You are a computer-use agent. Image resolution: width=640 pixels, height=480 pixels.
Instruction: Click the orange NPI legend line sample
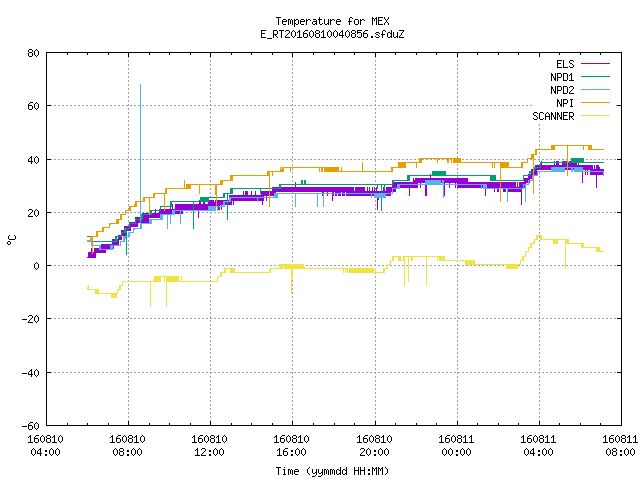pos(596,102)
